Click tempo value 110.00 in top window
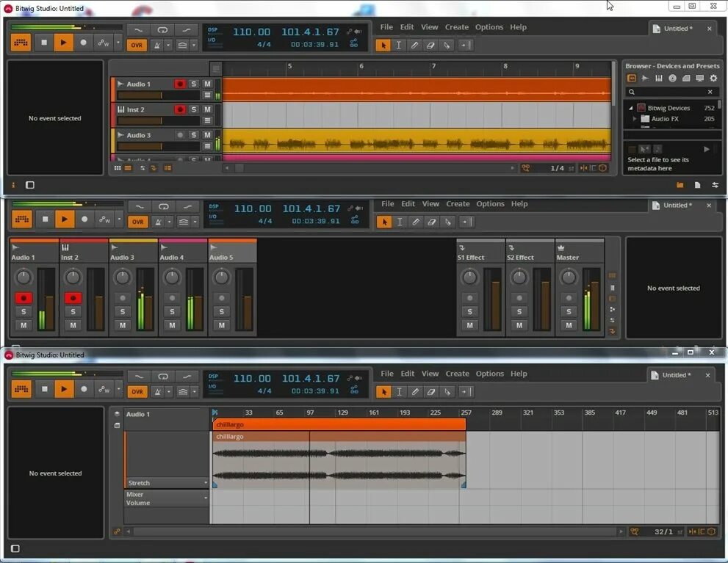 tap(251, 32)
